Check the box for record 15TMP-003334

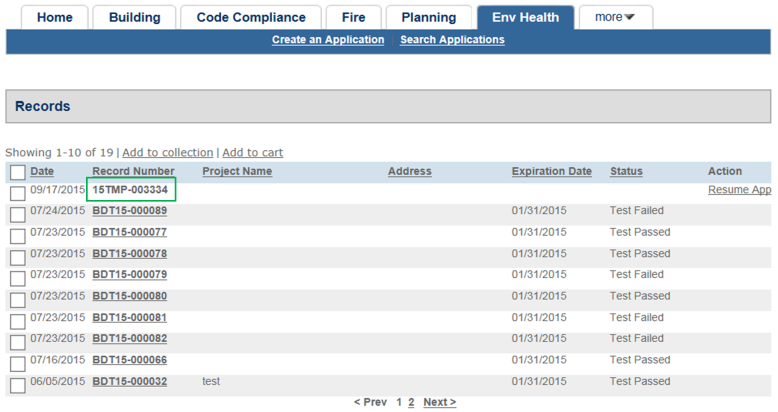18,193
